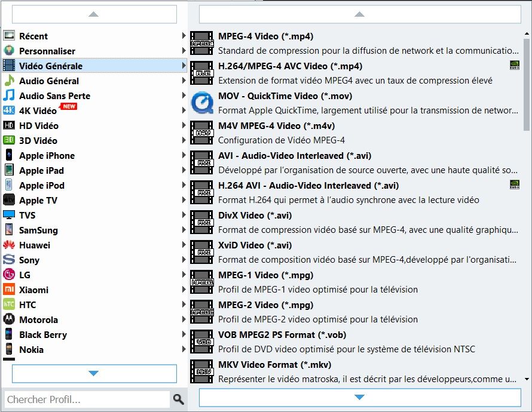532x412 pixels.
Task: Click CUDA badge on H.264/MPEG-4 AVC row
Action: (514, 65)
